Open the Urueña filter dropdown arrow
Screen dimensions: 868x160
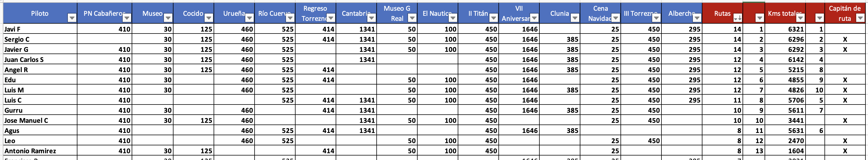point(249,18)
